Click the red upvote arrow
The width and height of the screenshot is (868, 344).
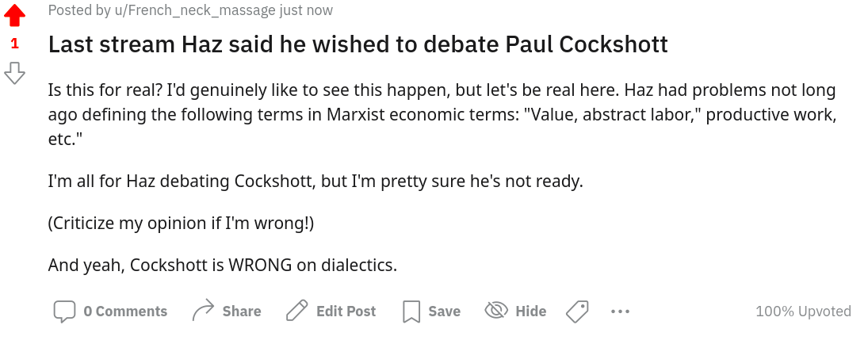(x=14, y=15)
